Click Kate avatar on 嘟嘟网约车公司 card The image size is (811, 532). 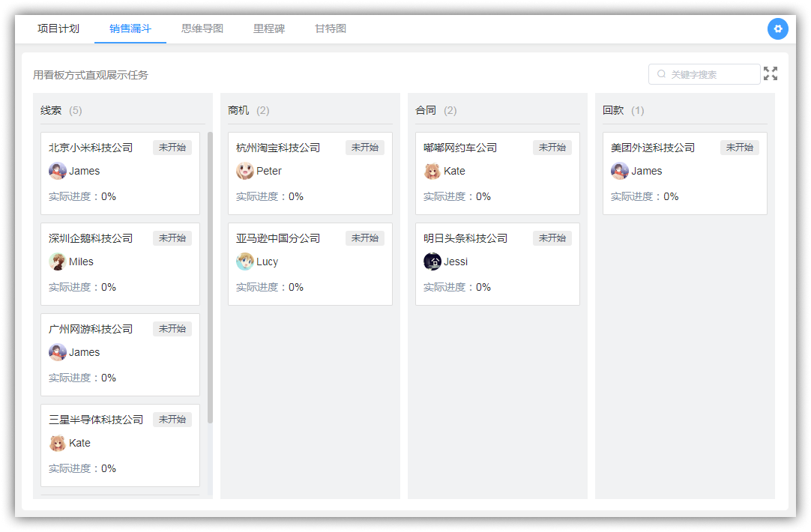click(x=432, y=171)
